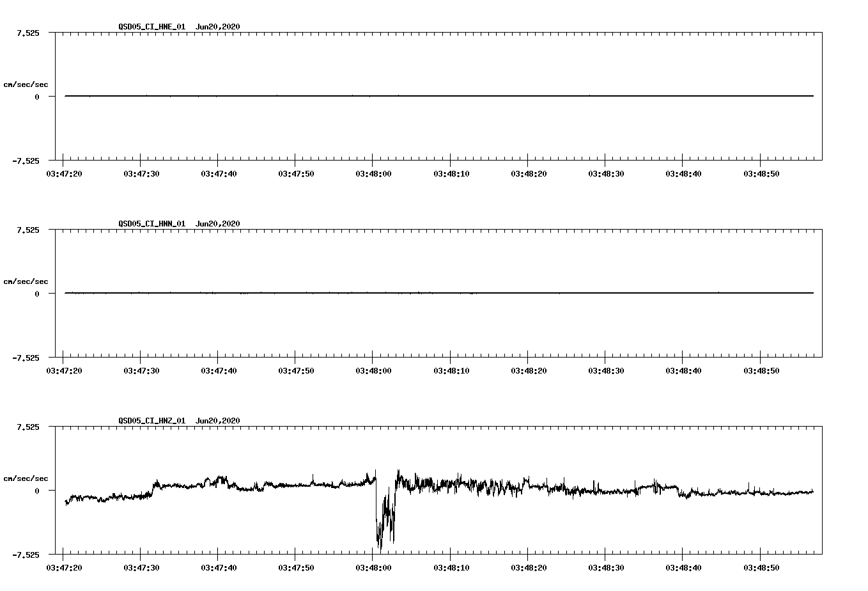Click 03:47:50 time label under HNE plot
This screenshot has height=591, width=868.
pos(296,173)
